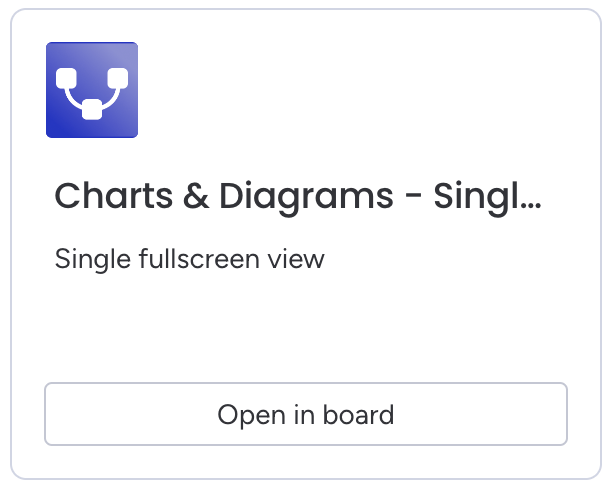Screen dimensions: 610x488
Task: Select the truncated Charts & Diagrams heading
Action: point(297,196)
